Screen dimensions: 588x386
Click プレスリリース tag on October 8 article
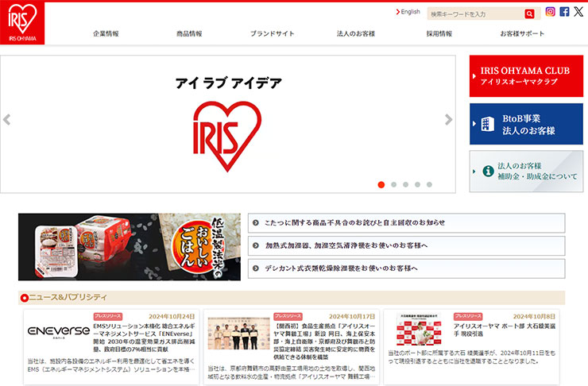(x=468, y=316)
